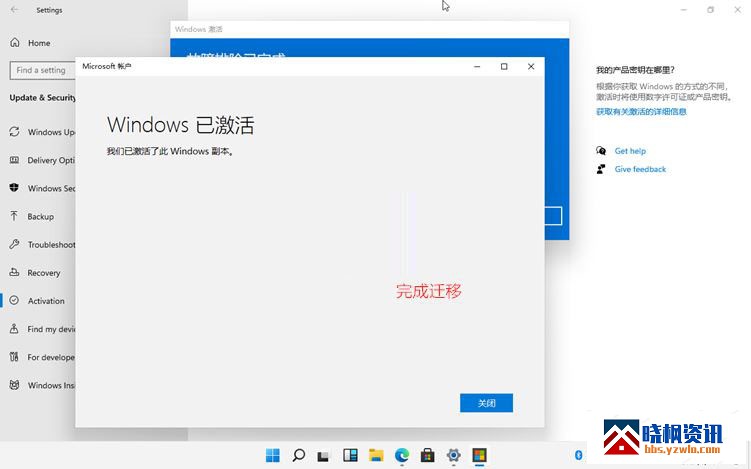751x469 pixels.
Task: Click the Update & Security heading
Action: (x=43, y=98)
